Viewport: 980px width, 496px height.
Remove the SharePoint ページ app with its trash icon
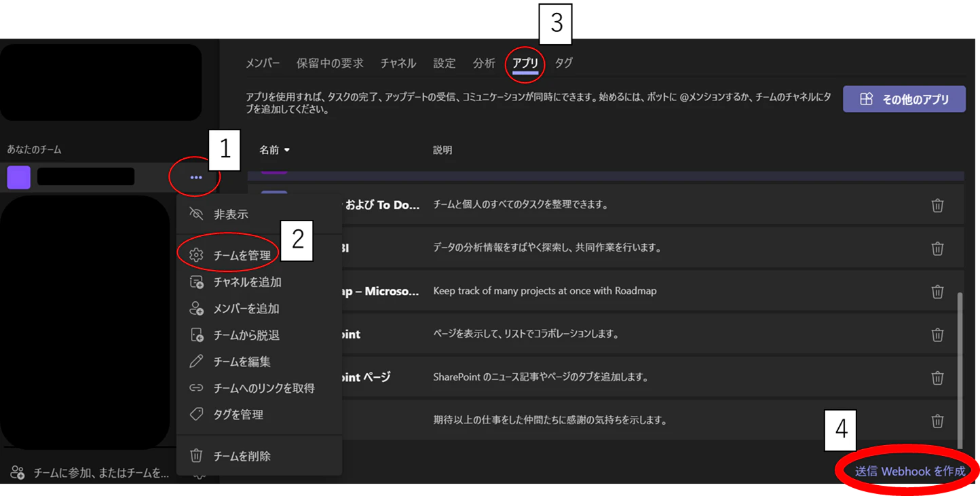pyautogui.click(x=937, y=378)
